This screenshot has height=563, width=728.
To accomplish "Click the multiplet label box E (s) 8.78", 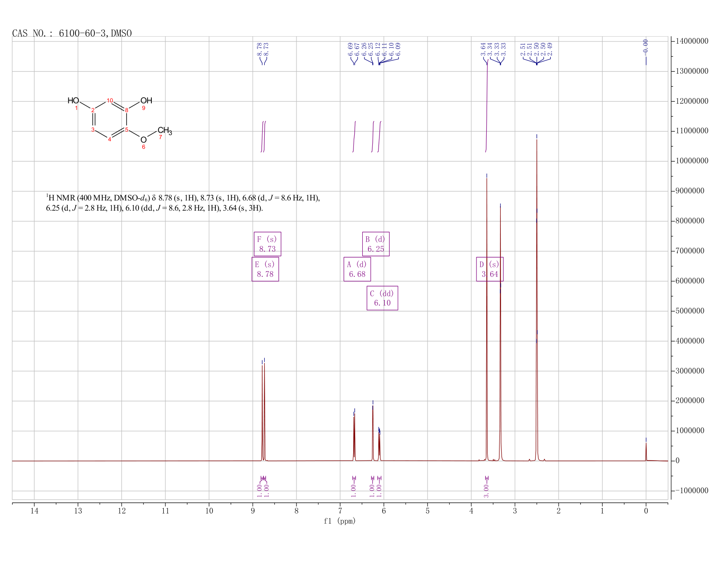I will click(265, 269).
